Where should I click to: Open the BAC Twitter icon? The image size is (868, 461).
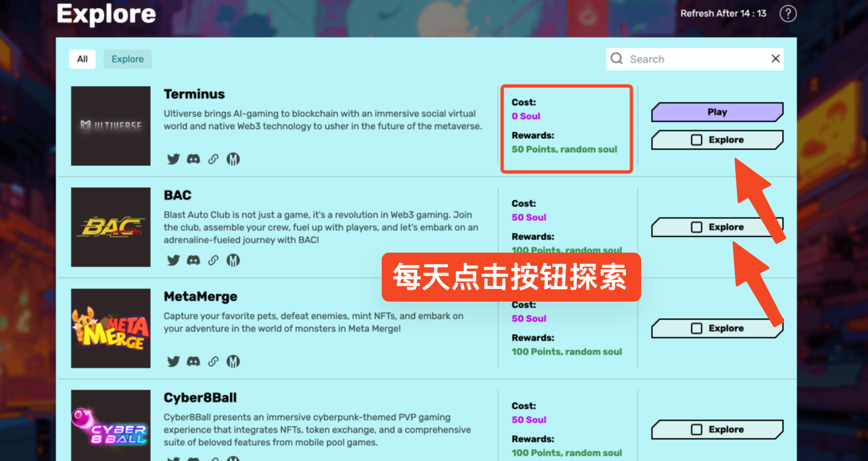pyautogui.click(x=173, y=260)
